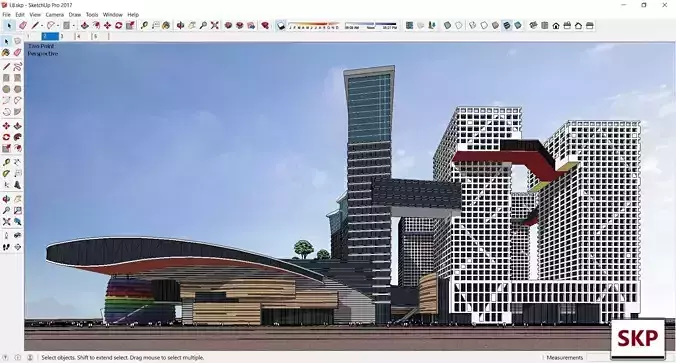Choose the Dimension tool in left tool set
This screenshot has width=676, height=363.
click(17, 163)
